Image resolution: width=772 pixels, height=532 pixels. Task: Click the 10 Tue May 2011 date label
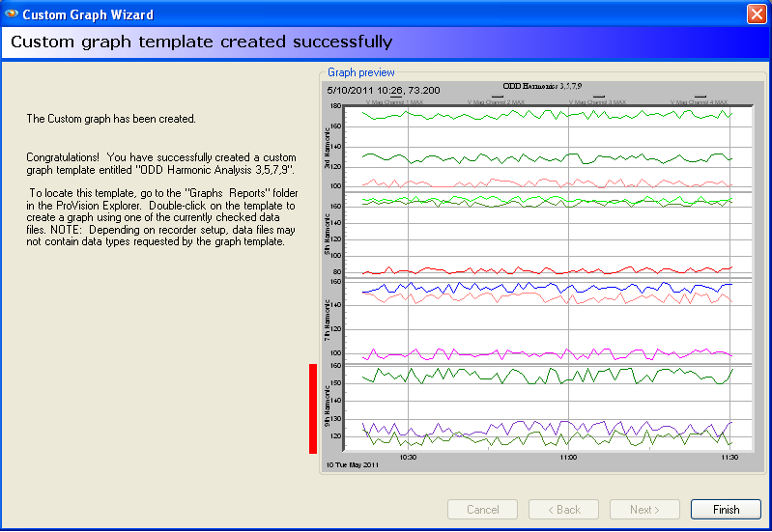[353, 465]
